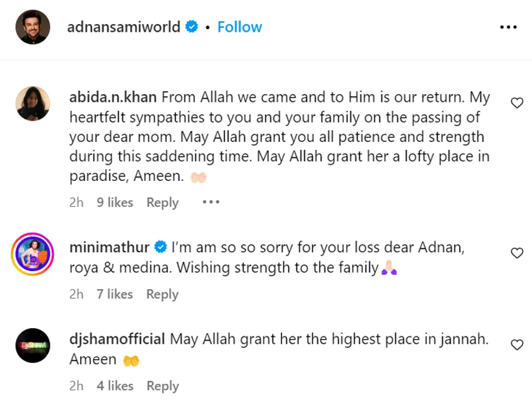Reply to abida.n.khan's comment
Image resolution: width=532 pixels, height=400 pixels.
coord(162,202)
